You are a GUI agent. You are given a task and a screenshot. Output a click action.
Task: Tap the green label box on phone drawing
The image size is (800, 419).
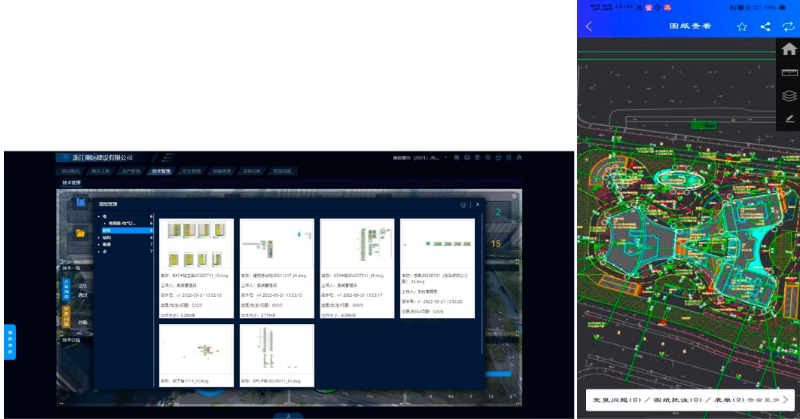coord(704,125)
